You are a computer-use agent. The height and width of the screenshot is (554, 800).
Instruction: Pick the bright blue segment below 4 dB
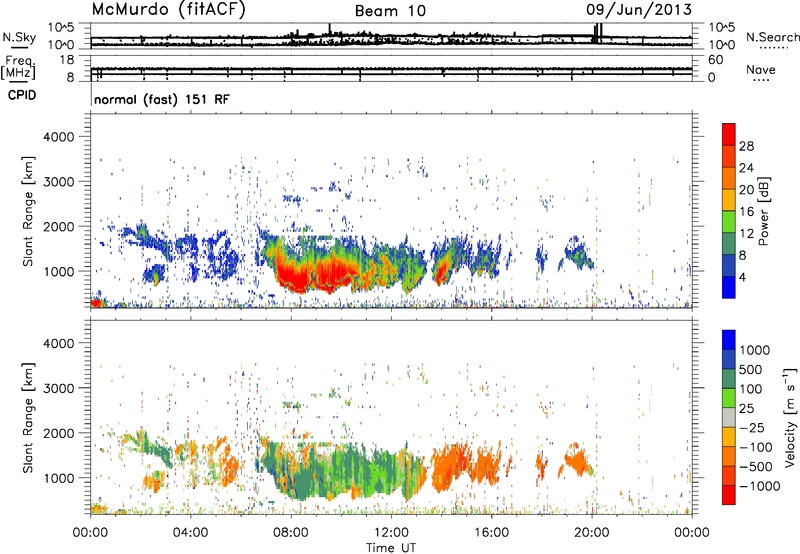click(x=729, y=288)
